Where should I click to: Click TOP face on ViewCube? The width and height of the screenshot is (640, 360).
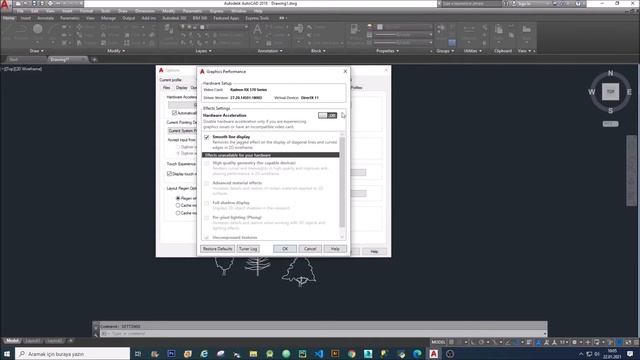click(x=610, y=92)
